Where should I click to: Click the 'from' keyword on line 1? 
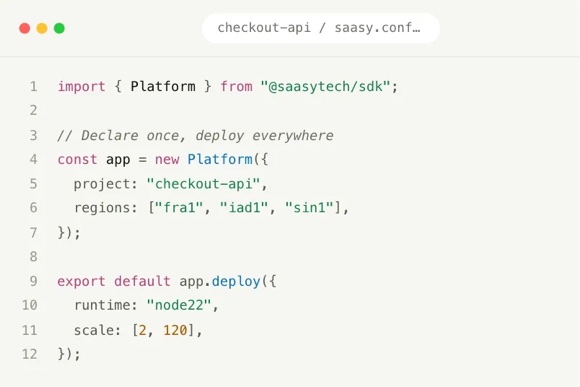[x=236, y=87]
